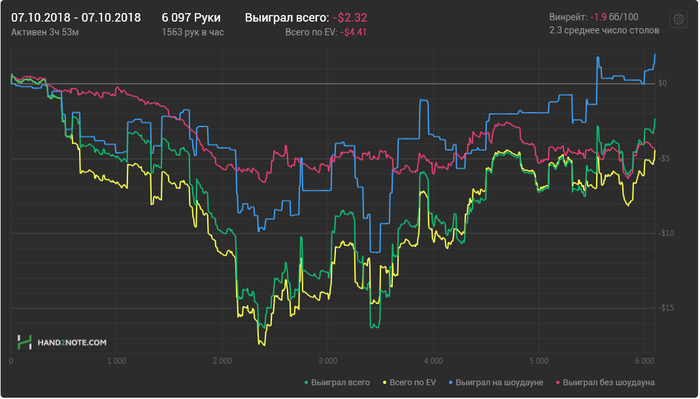Click the EV total value -$4.41
This screenshot has height=399, width=700.
(x=353, y=32)
